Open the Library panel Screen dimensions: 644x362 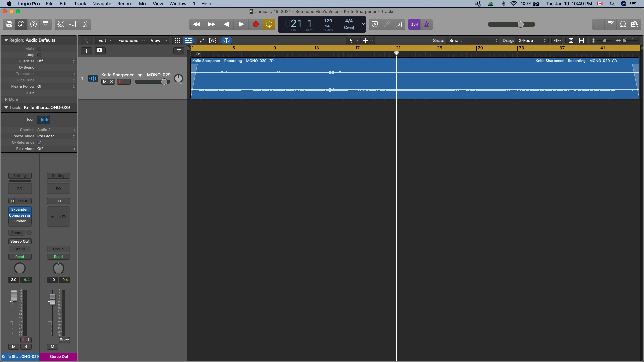click(x=9, y=24)
